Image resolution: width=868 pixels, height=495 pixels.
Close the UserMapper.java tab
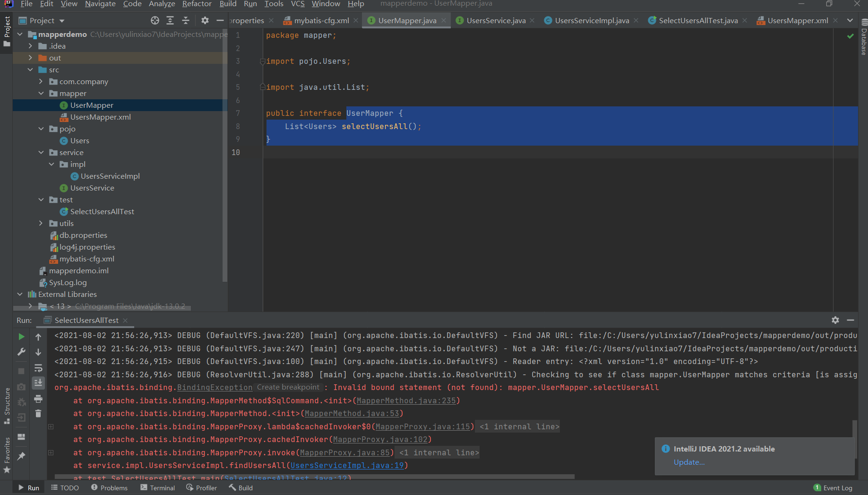click(443, 20)
